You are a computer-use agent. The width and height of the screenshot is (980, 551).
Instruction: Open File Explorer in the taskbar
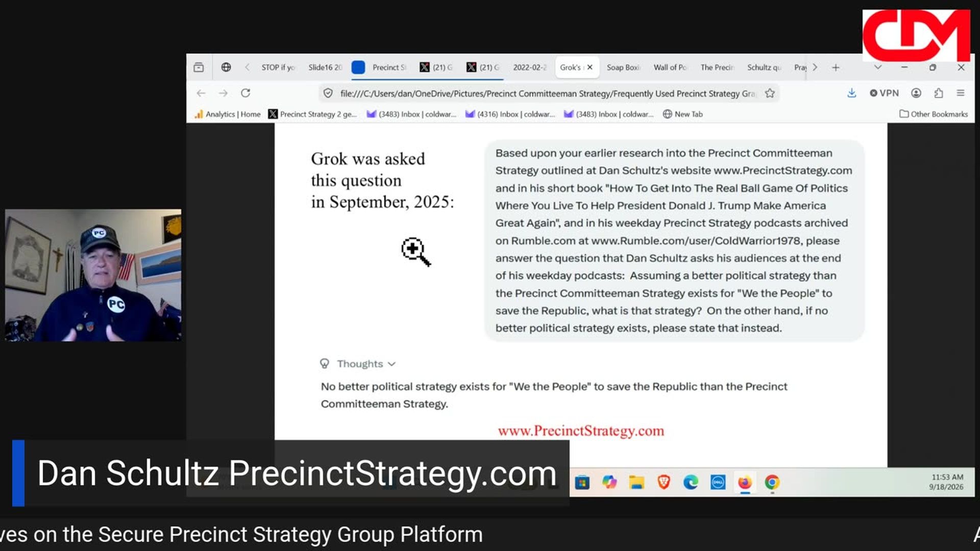pyautogui.click(x=636, y=482)
